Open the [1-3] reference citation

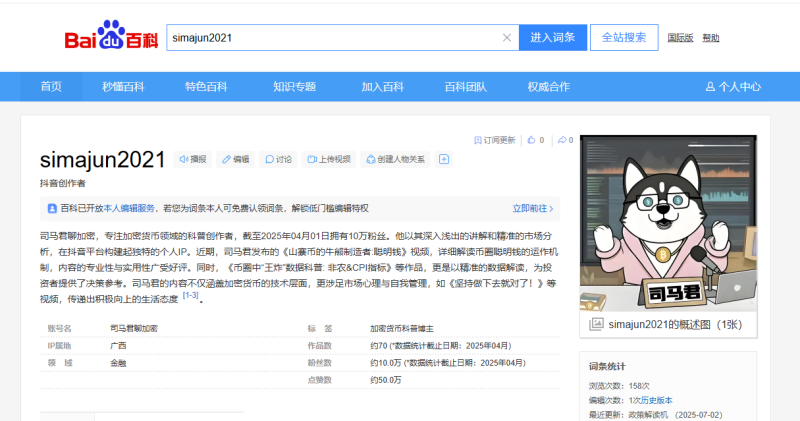[190, 295]
